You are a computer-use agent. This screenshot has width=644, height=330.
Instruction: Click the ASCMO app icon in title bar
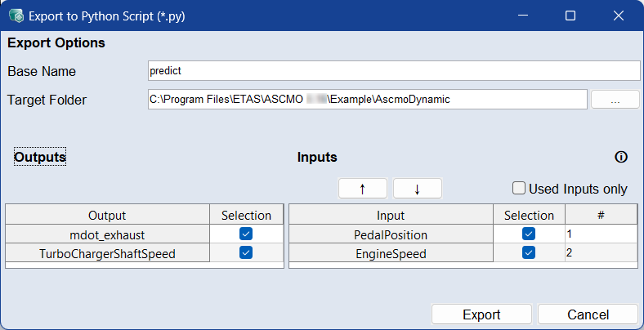click(15, 16)
